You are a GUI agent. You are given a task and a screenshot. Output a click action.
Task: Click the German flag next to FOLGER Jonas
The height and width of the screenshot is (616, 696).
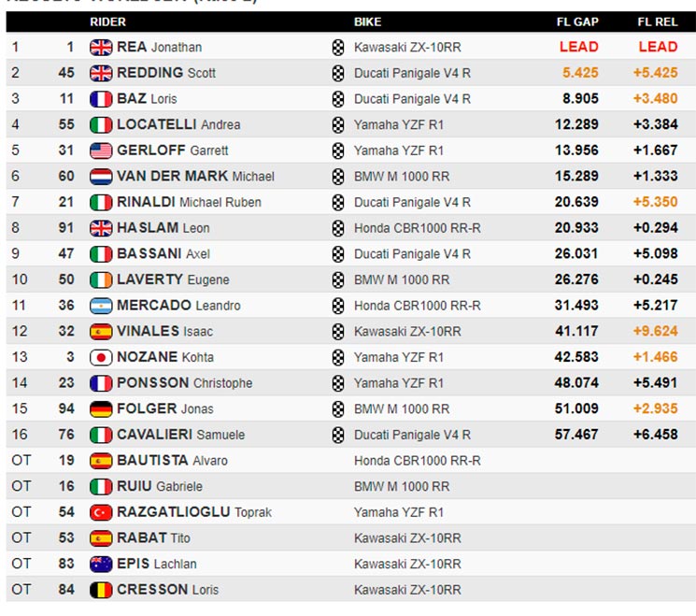click(x=101, y=408)
